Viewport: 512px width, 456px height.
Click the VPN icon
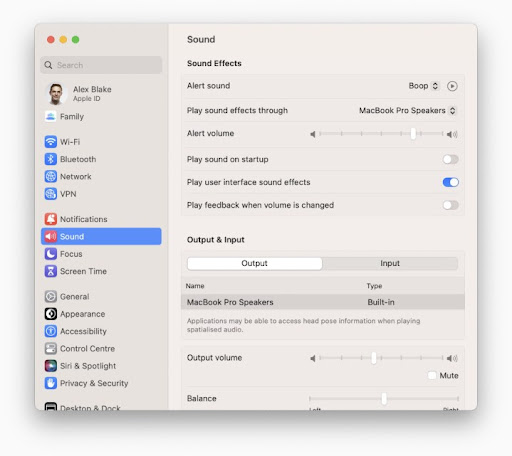51,194
